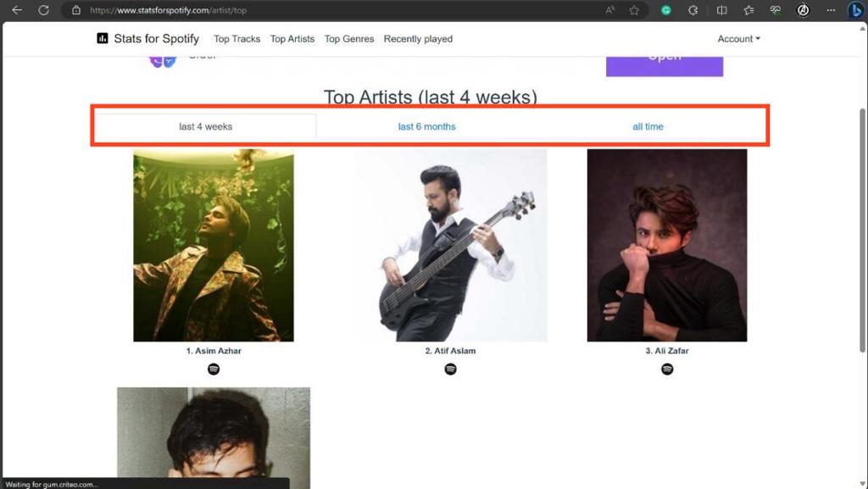Click the '2. Atif Aslam' name text
The image size is (868, 489).
point(451,351)
